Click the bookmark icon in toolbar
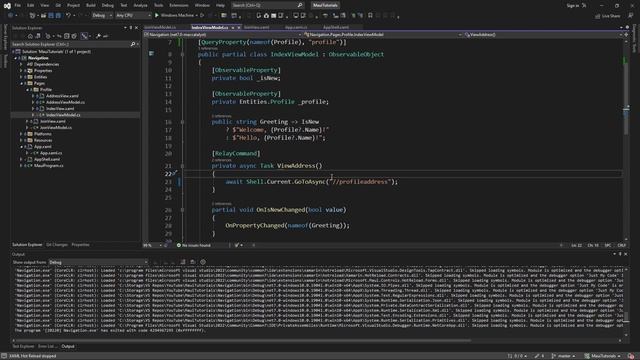This screenshot has height=360, width=640. click(370, 16)
